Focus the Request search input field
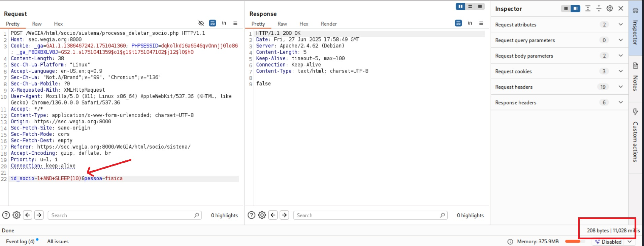 tap(125, 215)
